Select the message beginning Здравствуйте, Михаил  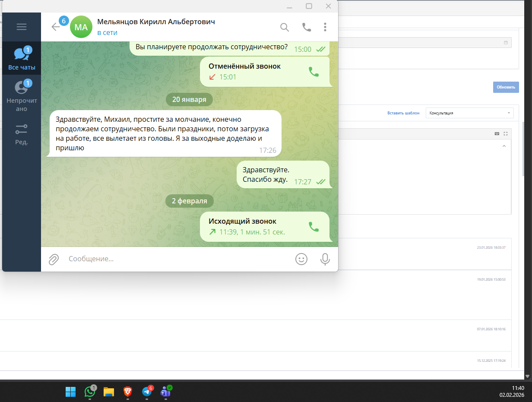[x=163, y=133]
